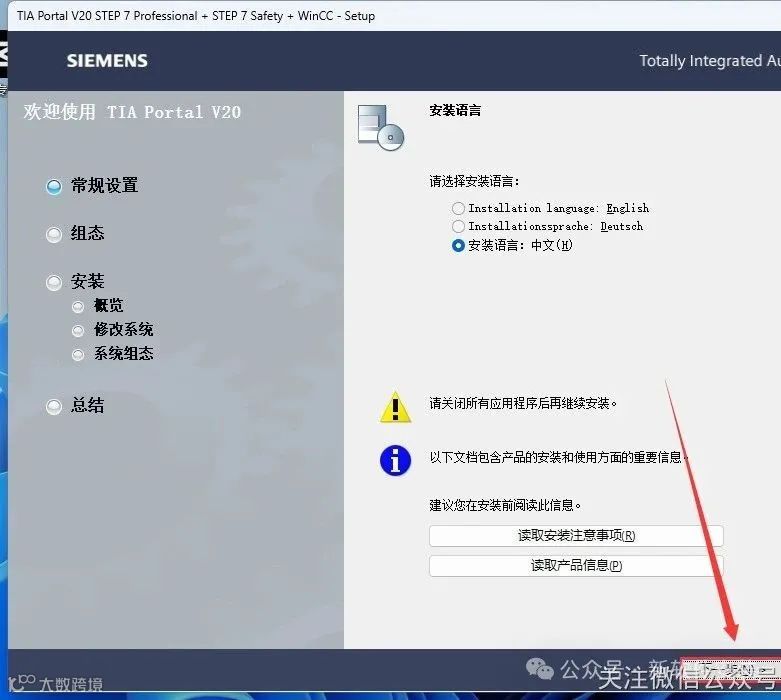Click the 请关闭所有应用程序后再继续安装 warning text
Image resolution: width=781 pixels, height=700 pixels.
pos(523,403)
